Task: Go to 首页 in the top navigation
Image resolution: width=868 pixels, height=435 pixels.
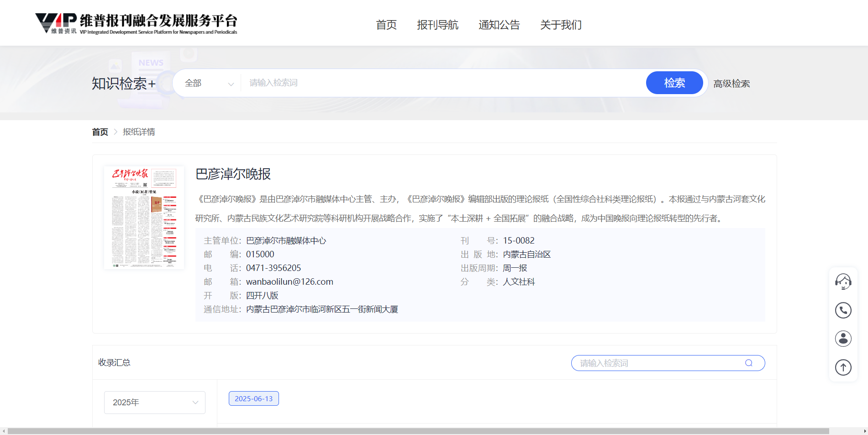Action: (x=386, y=25)
